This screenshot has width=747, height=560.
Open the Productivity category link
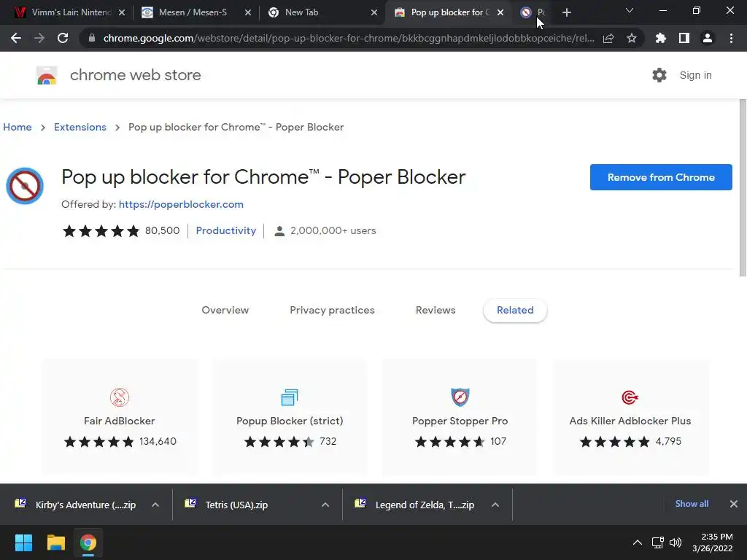point(226,230)
